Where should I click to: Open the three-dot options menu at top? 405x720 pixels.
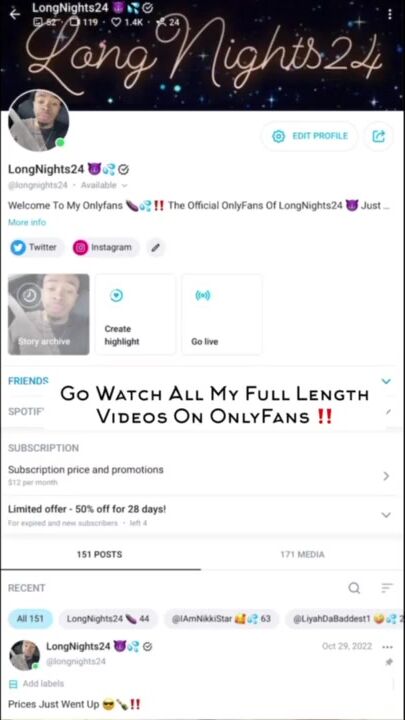389,14
